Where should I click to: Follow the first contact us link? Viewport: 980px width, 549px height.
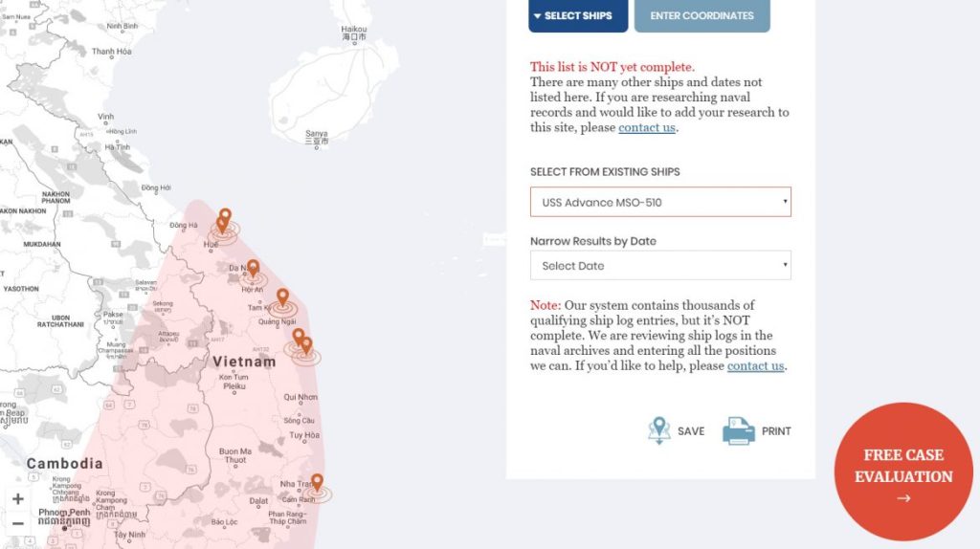pyautogui.click(x=647, y=128)
